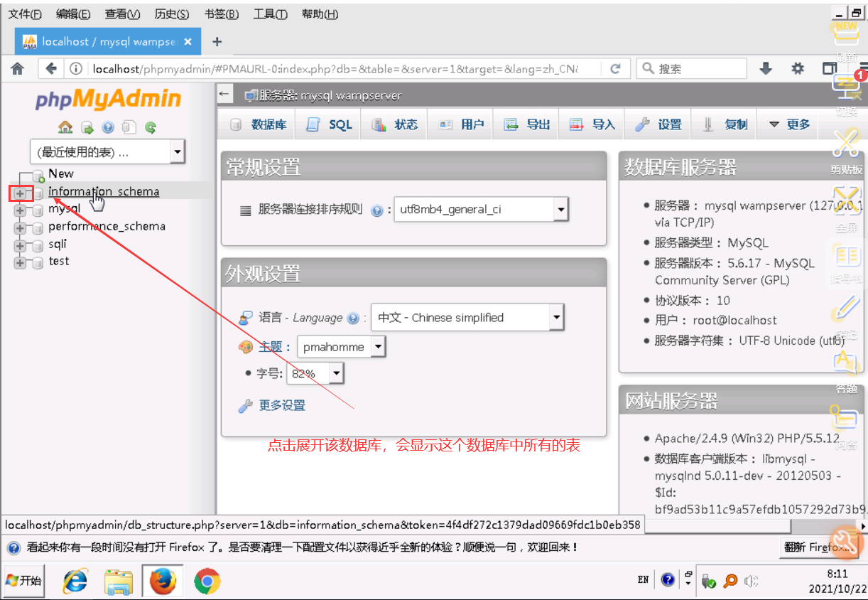
Task: Click the Start 开始 button
Action: click(x=24, y=582)
